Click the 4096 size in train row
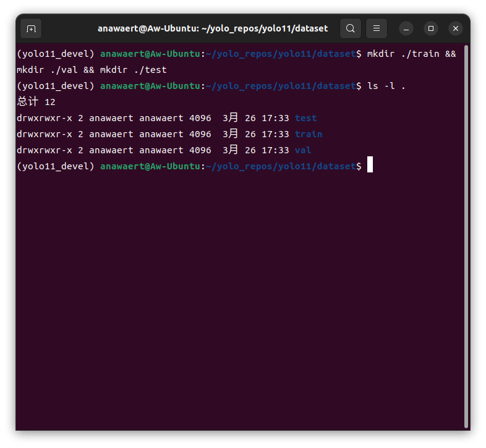This screenshot has height=448, width=486. (x=200, y=134)
